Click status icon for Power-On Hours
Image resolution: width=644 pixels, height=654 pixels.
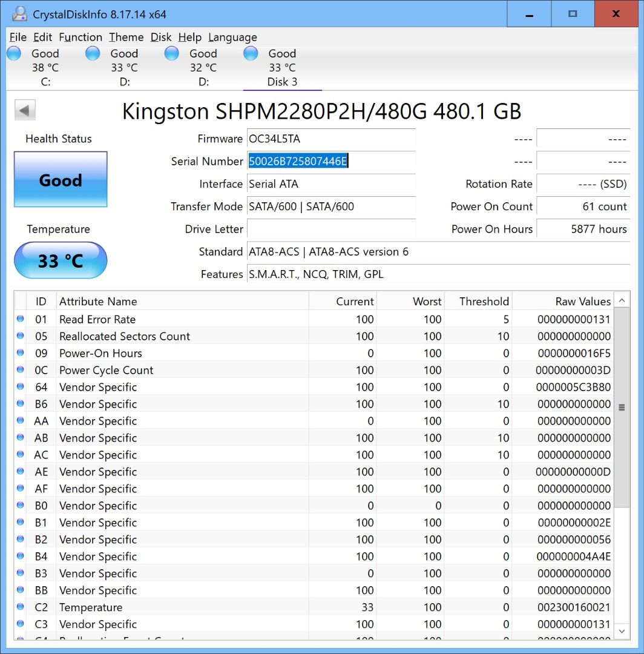coord(20,353)
